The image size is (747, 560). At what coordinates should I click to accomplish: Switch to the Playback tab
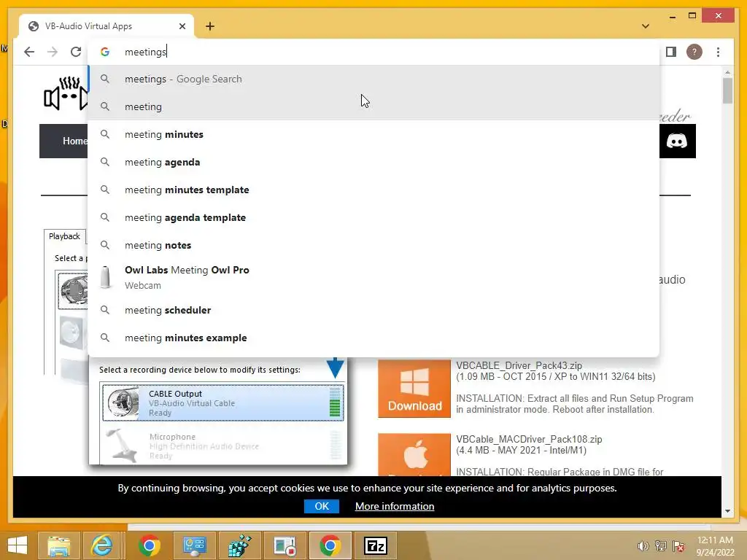click(64, 236)
